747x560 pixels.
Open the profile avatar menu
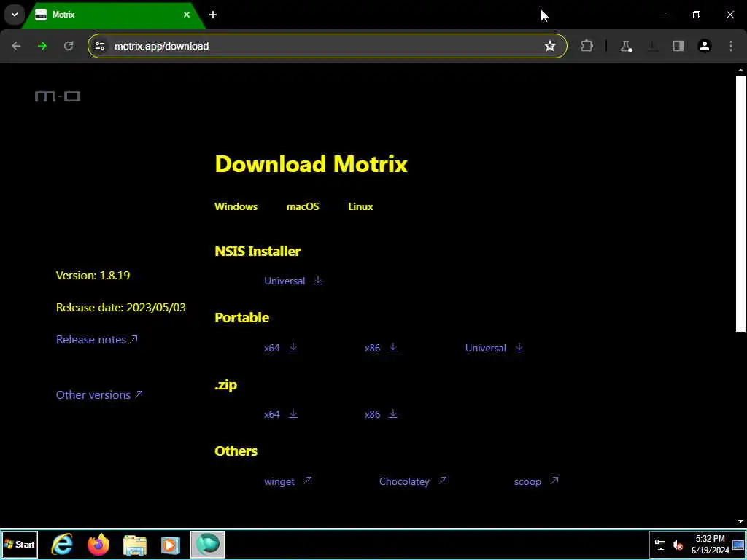(x=705, y=46)
